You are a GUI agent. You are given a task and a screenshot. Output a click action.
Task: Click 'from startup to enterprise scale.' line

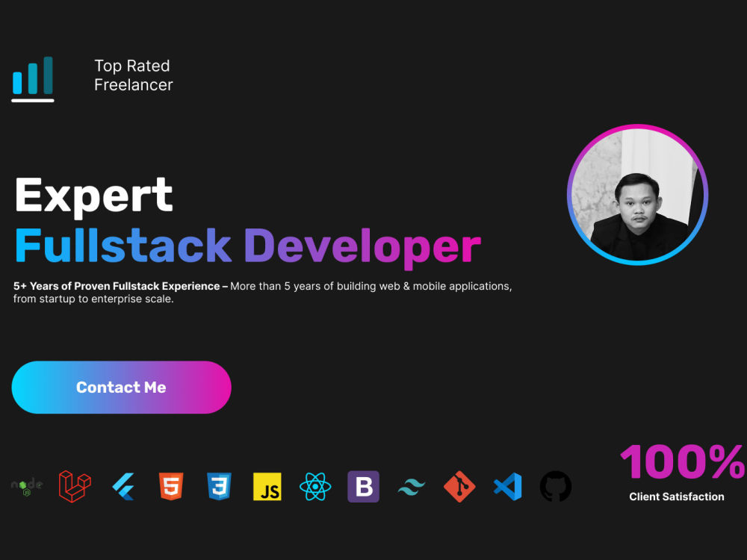click(x=93, y=299)
